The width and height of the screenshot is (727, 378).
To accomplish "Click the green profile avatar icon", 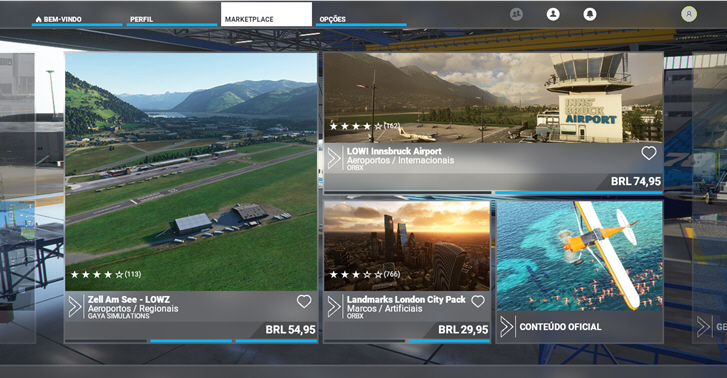I will [689, 14].
